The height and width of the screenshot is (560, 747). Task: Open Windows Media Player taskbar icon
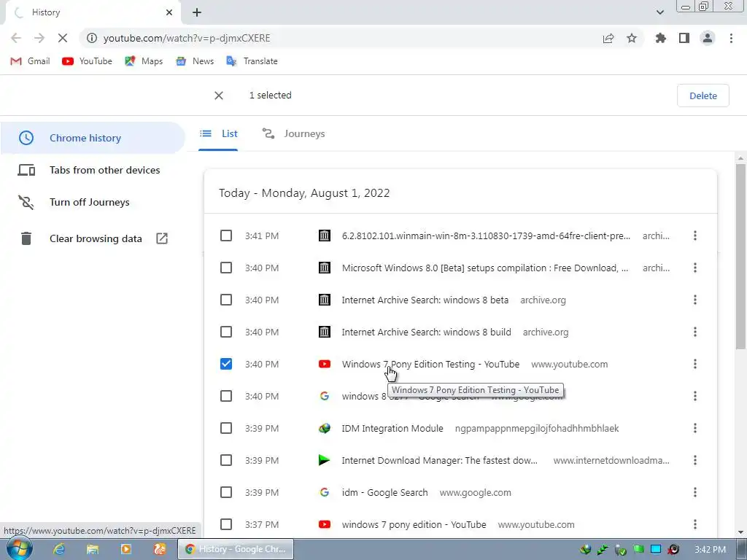coord(125,549)
